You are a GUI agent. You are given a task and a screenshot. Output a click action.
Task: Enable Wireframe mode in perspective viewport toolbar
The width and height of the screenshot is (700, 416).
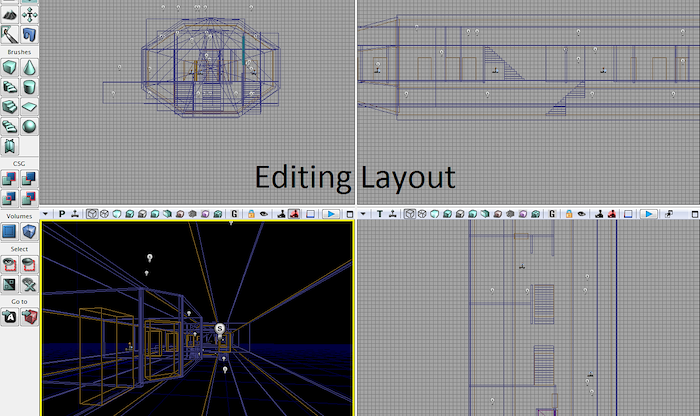pos(104,214)
